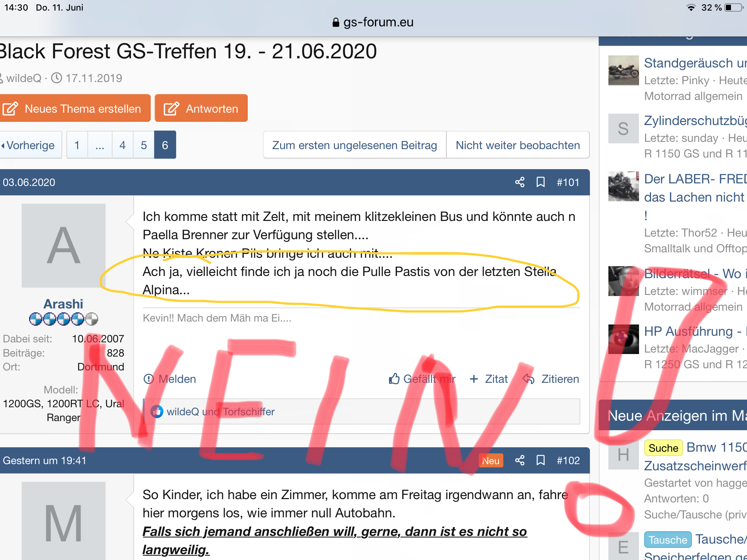The height and width of the screenshot is (560, 747).
Task: Bookmark post #102
Action: (541, 460)
